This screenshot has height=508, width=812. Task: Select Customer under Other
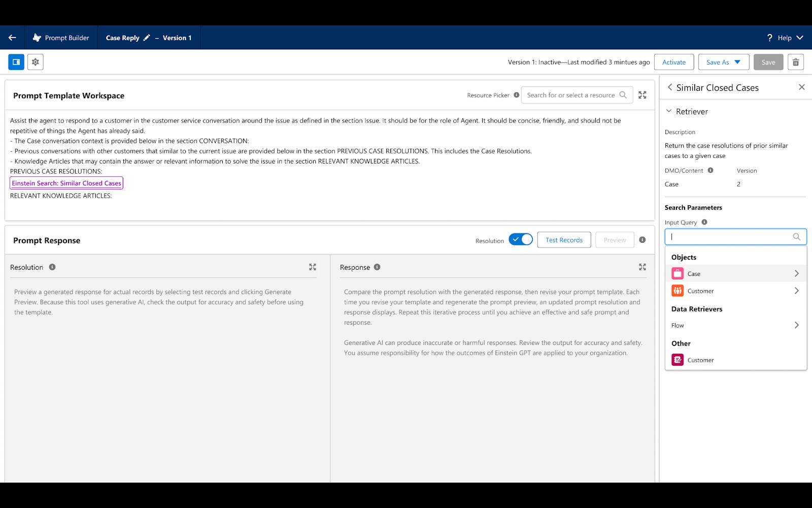coord(736,360)
